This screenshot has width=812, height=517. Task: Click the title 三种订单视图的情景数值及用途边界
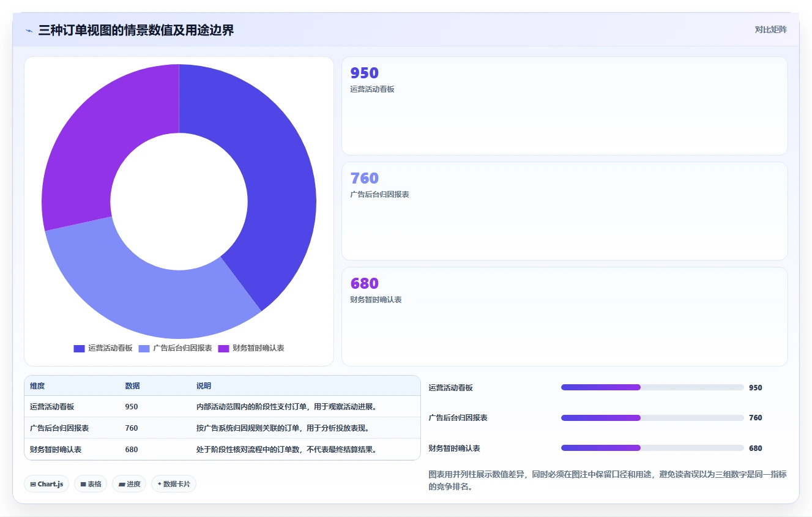(136, 31)
